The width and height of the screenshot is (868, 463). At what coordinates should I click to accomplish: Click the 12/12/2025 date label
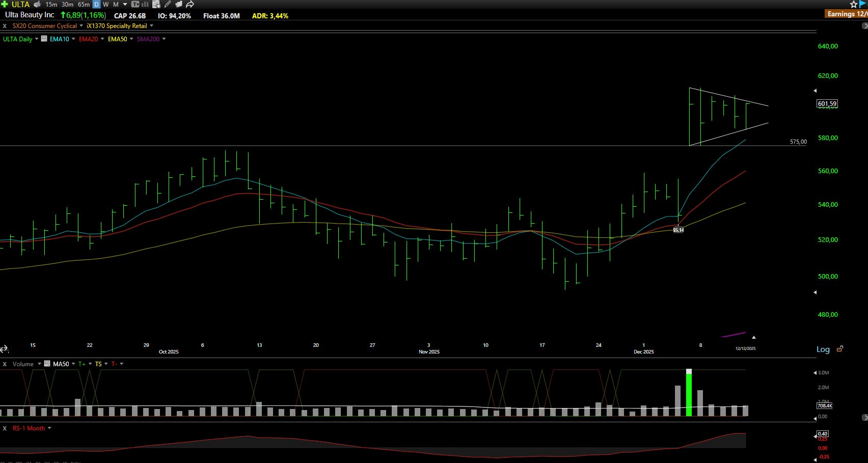pos(745,348)
